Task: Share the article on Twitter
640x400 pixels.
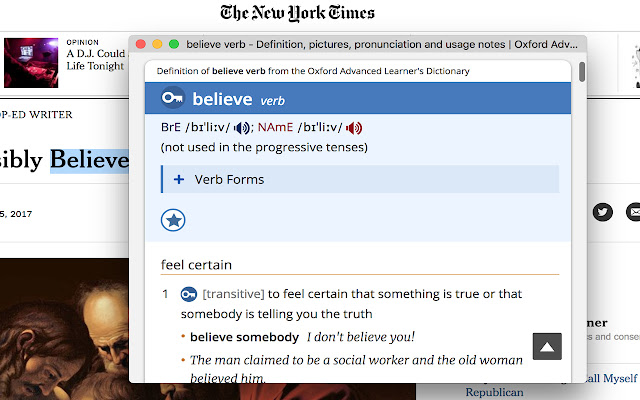Action: click(602, 212)
